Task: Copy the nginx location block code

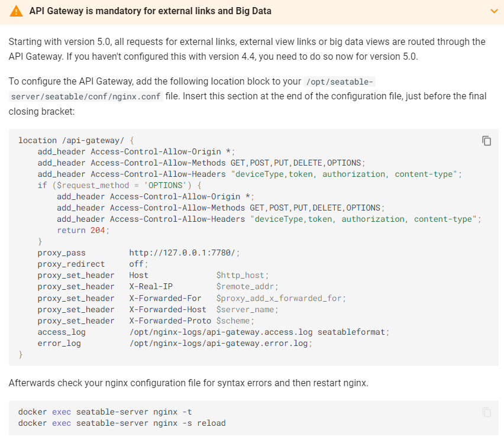Action: click(x=486, y=141)
